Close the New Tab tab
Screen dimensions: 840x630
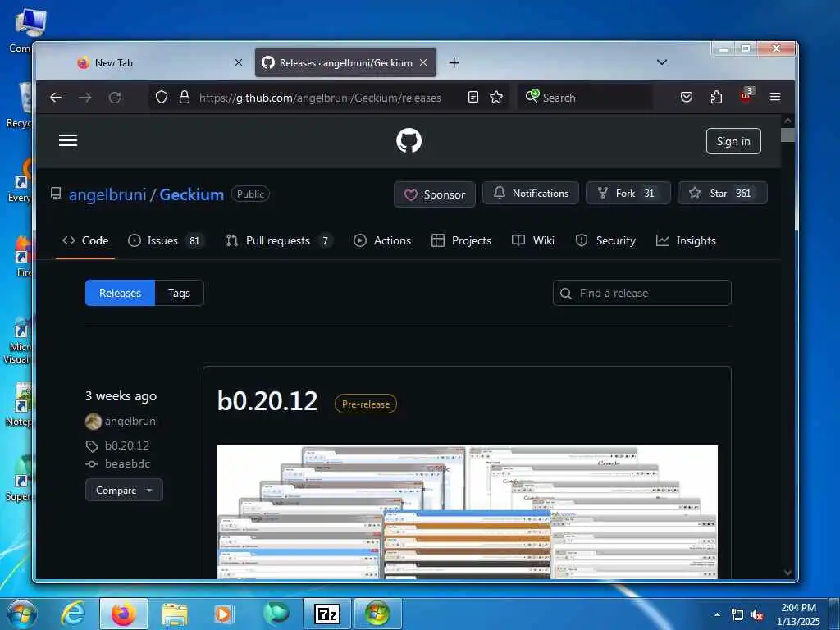239,62
